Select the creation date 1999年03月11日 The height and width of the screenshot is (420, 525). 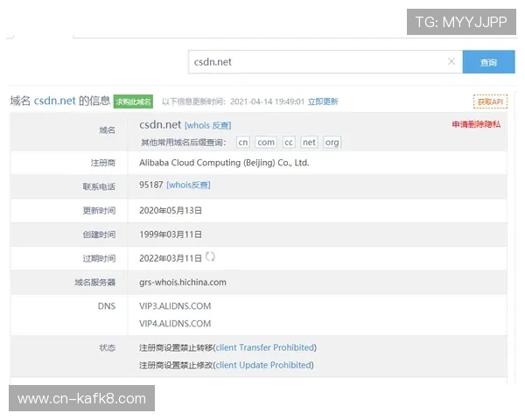[171, 234]
